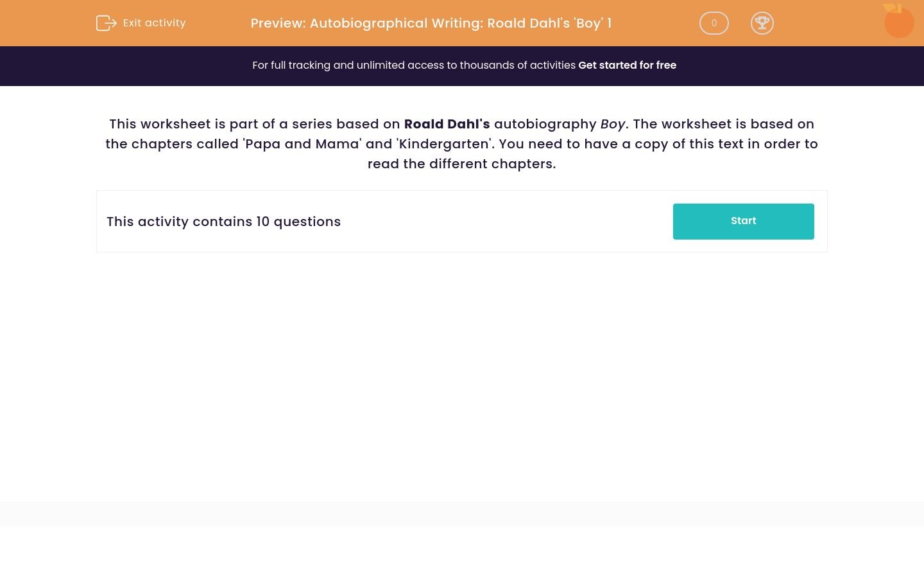The width and height of the screenshot is (924, 578).
Task: Select the bolded 'Roald Dahl's' text
Action: (x=447, y=124)
